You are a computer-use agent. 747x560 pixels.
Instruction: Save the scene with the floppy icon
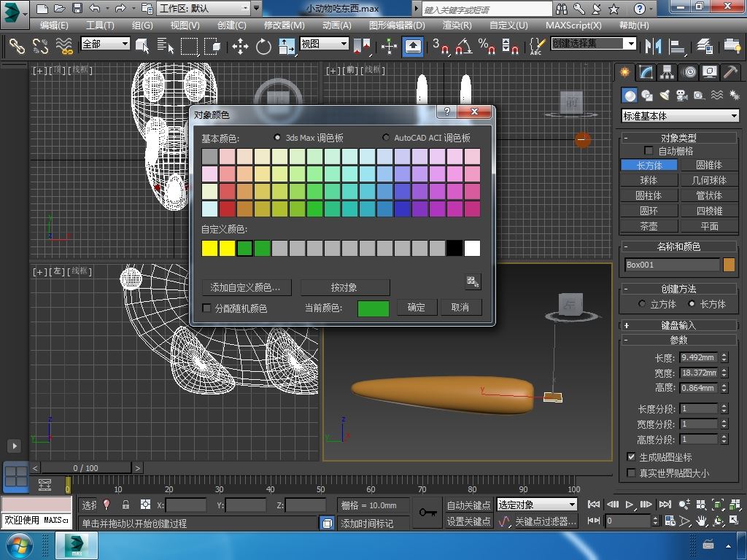pyautogui.click(x=77, y=8)
